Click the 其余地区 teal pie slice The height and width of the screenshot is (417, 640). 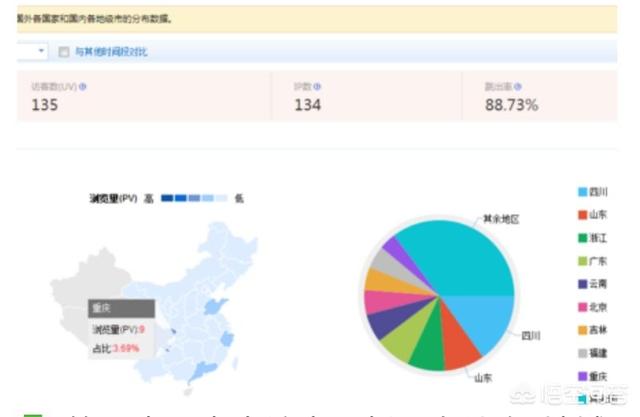click(461, 257)
